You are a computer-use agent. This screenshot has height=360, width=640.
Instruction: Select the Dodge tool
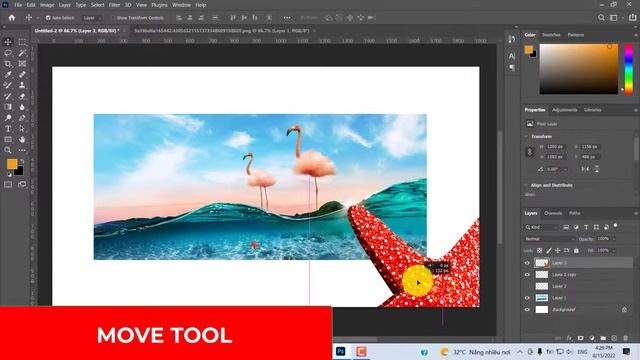[8, 118]
